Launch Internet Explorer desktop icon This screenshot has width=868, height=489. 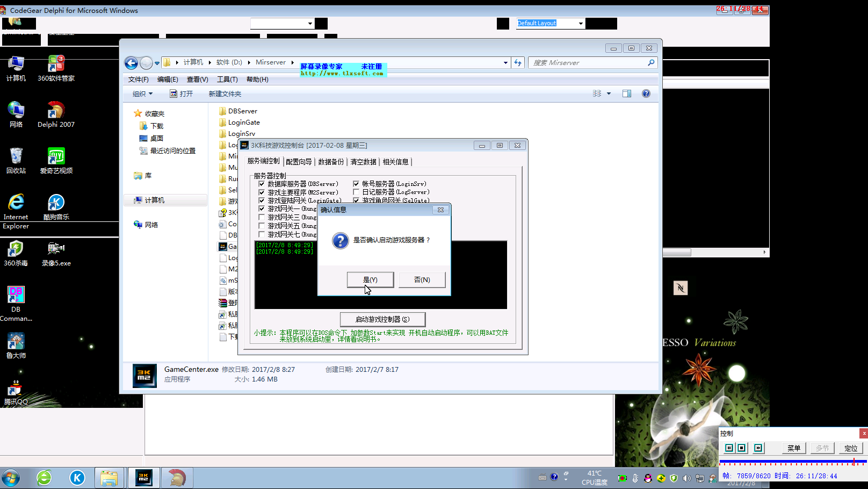(16, 212)
